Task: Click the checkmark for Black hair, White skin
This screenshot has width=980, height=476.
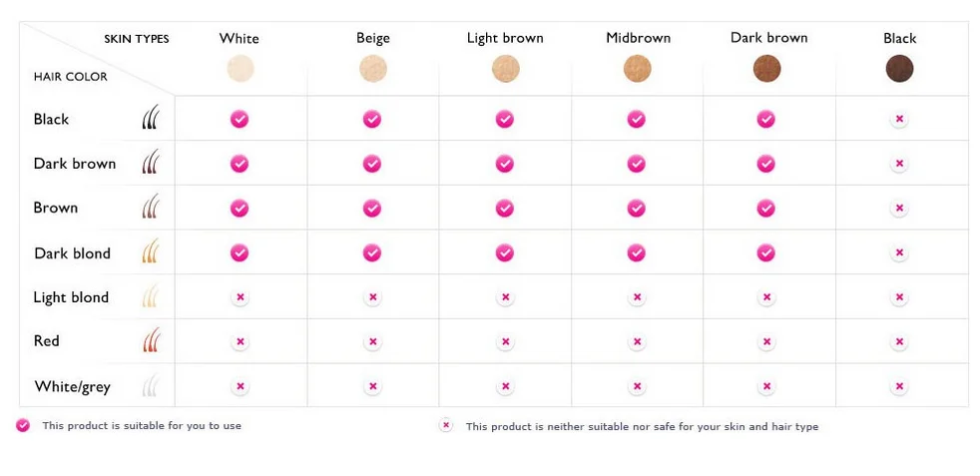Action: (x=240, y=120)
